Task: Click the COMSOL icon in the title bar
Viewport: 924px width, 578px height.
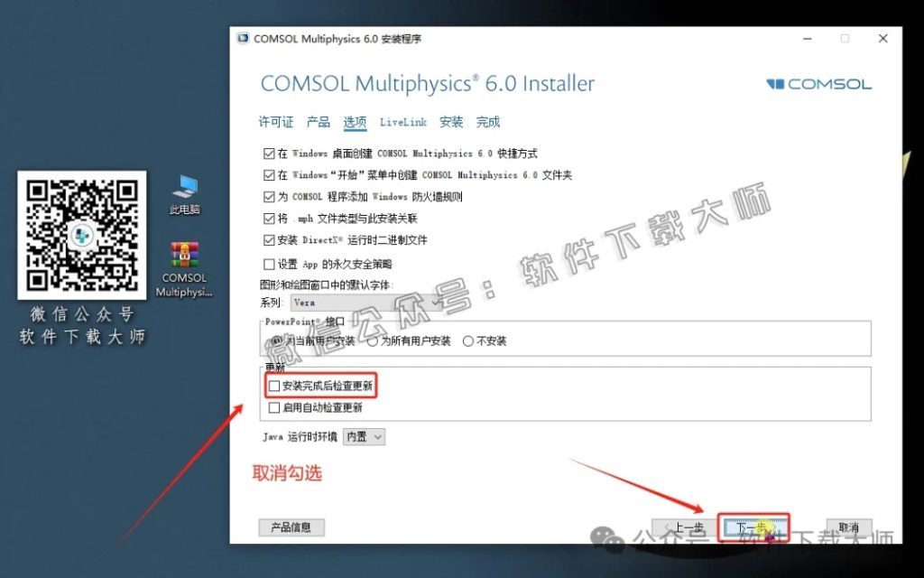Action: (x=242, y=38)
